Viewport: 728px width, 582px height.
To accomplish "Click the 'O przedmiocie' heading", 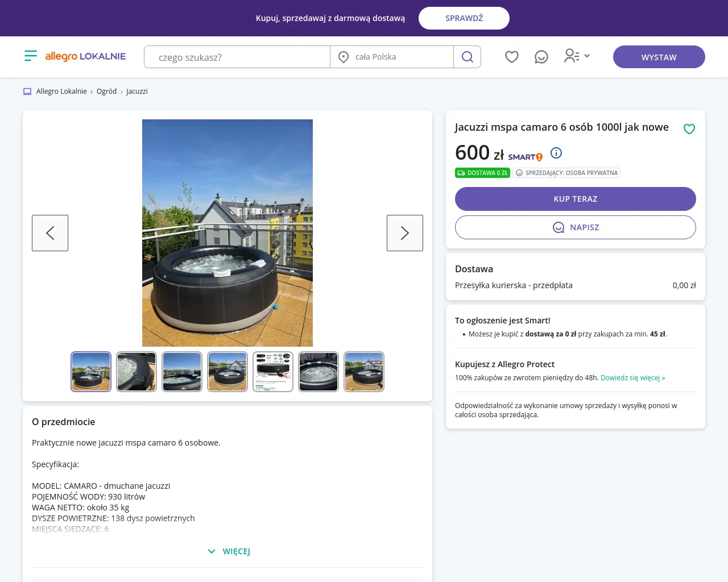I will tap(64, 422).
